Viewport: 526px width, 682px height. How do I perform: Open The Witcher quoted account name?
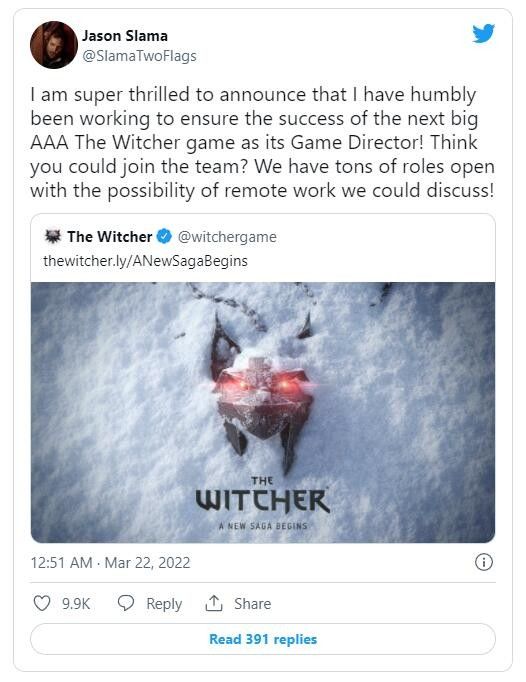point(110,237)
